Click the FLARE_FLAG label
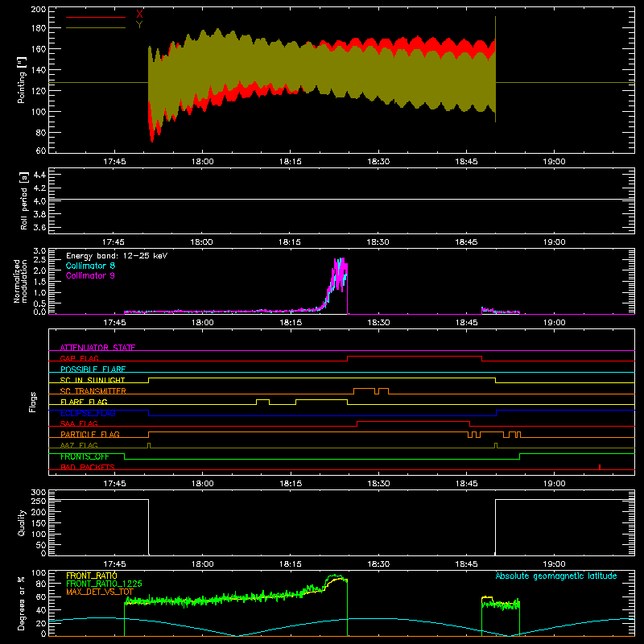Screen dimensions: 644x644 pos(84,402)
